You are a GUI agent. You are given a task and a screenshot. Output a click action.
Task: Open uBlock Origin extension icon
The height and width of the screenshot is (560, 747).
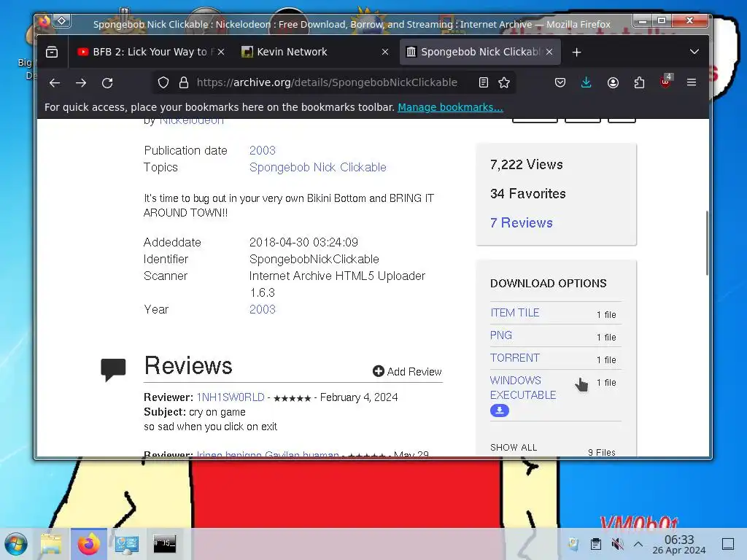click(x=665, y=82)
